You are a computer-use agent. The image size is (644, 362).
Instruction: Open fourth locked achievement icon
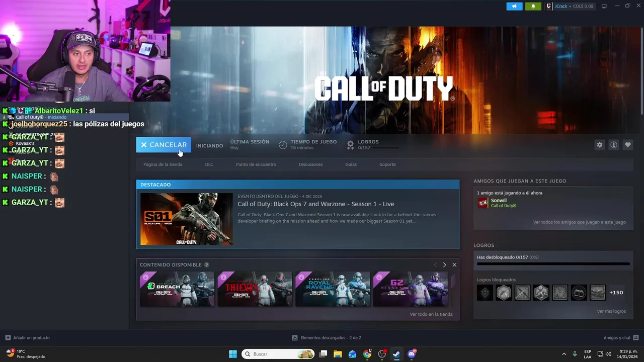[541, 293]
